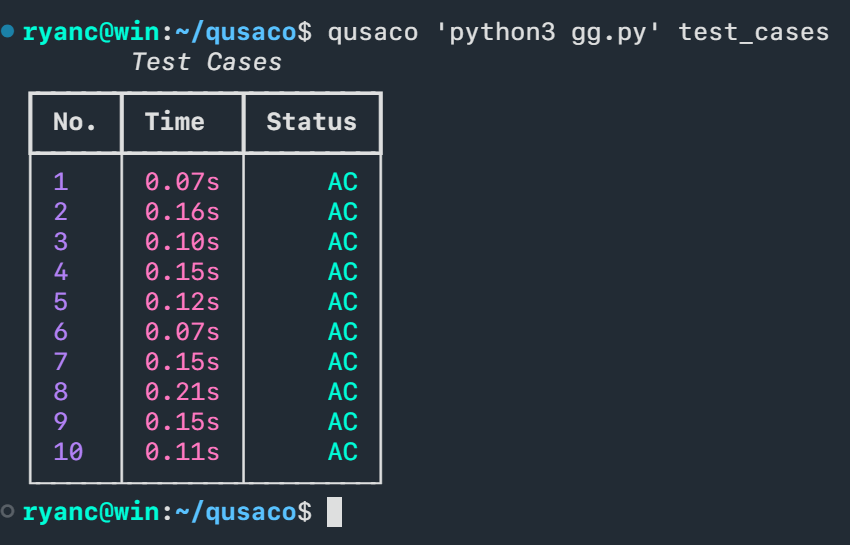850x545 pixels.
Task: Select the 'Status' column header
Action: pyautogui.click(x=311, y=122)
